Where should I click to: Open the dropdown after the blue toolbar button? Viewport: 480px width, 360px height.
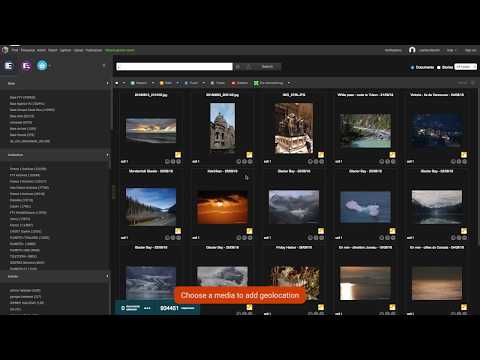[204, 83]
